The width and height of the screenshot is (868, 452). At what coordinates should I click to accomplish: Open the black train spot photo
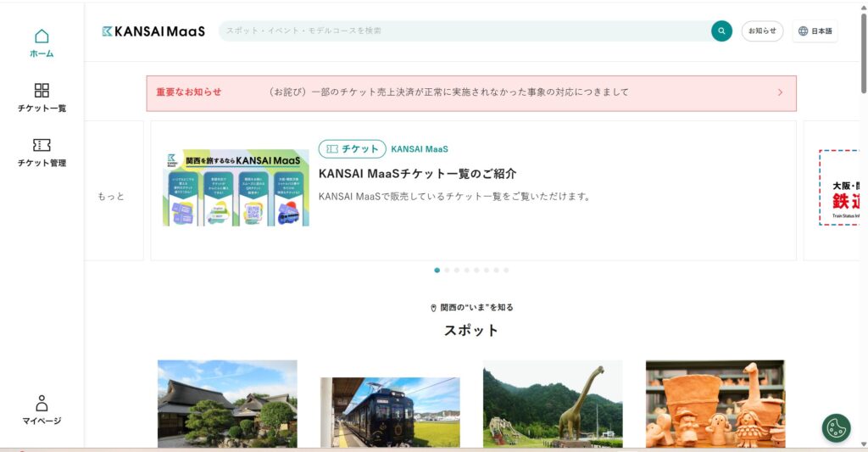[x=390, y=412]
